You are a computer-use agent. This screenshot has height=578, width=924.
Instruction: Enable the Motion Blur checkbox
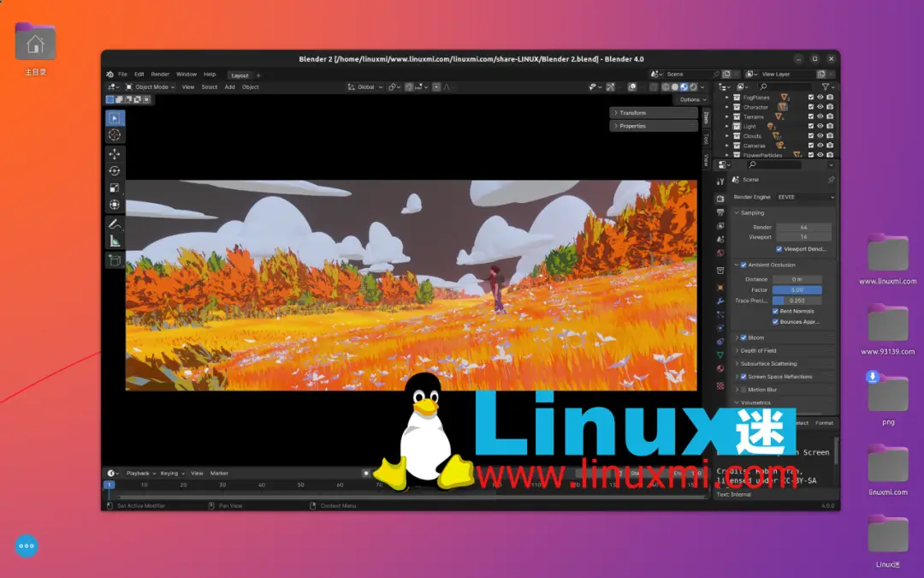[743, 390]
